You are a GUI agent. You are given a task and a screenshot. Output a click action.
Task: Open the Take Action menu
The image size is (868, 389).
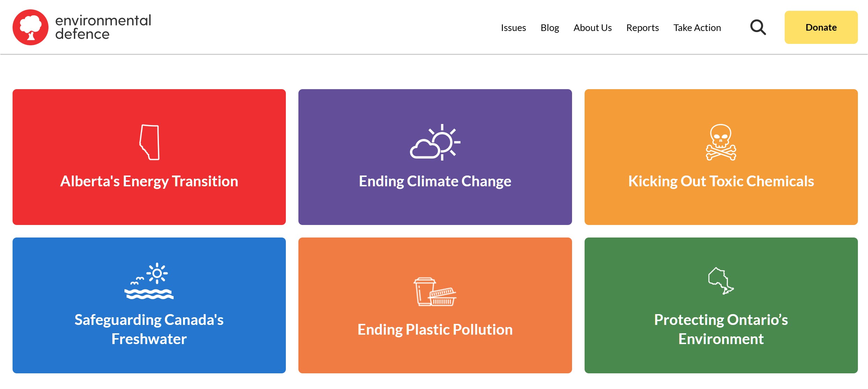pos(697,28)
